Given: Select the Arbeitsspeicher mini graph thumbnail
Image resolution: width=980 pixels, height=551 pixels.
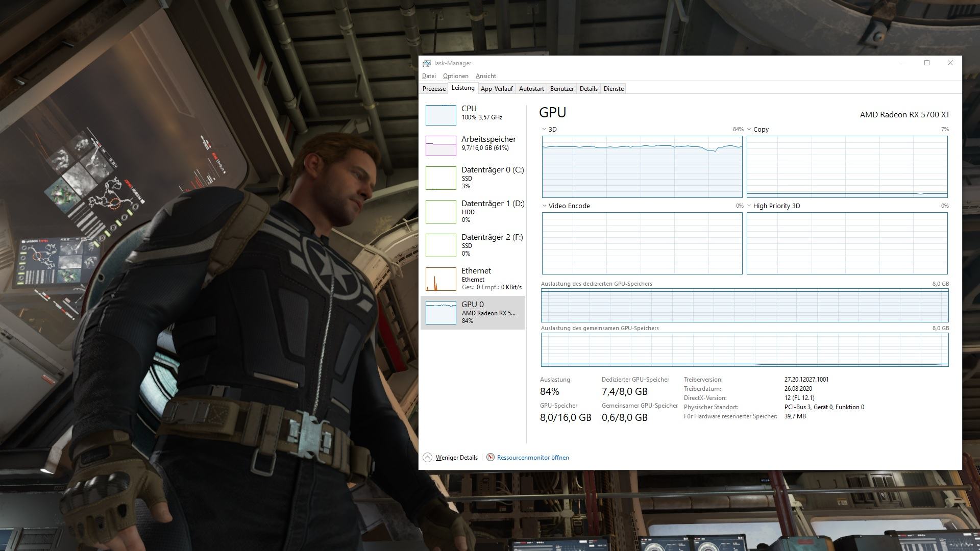Looking at the screenshot, I should 441,145.
